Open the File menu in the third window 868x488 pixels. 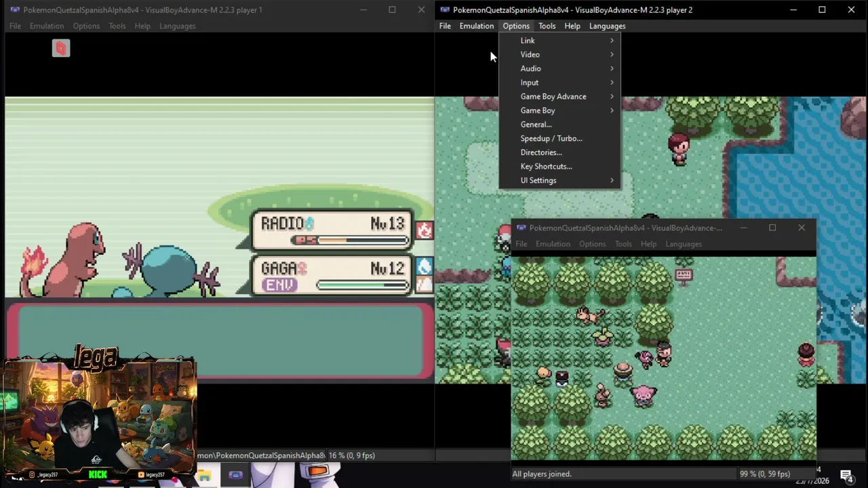point(521,244)
